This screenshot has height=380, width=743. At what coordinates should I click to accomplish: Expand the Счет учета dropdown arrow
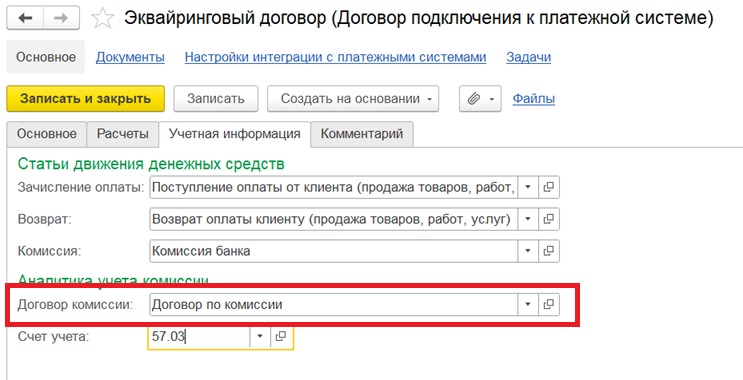260,336
